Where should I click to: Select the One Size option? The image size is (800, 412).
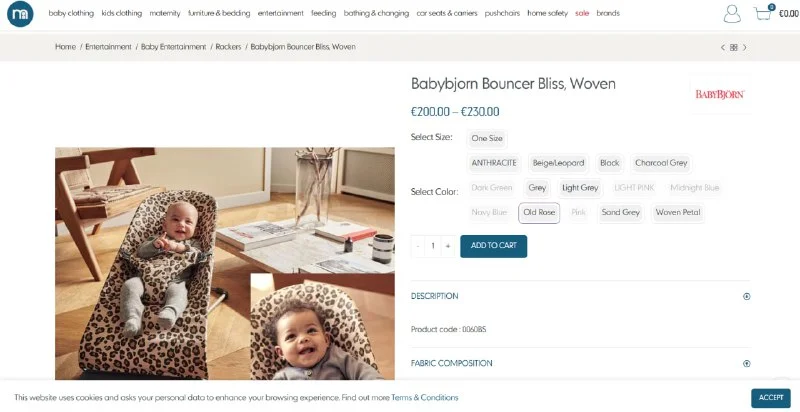click(487, 138)
